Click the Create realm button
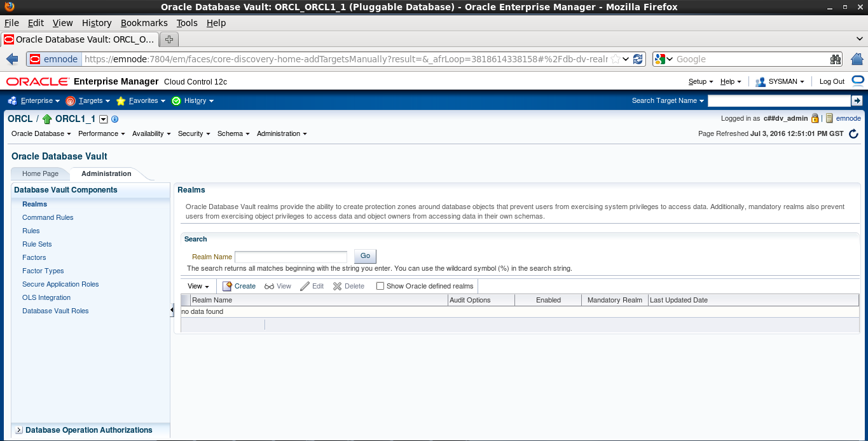The image size is (868, 441). pyautogui.click(x=239, y=286)
